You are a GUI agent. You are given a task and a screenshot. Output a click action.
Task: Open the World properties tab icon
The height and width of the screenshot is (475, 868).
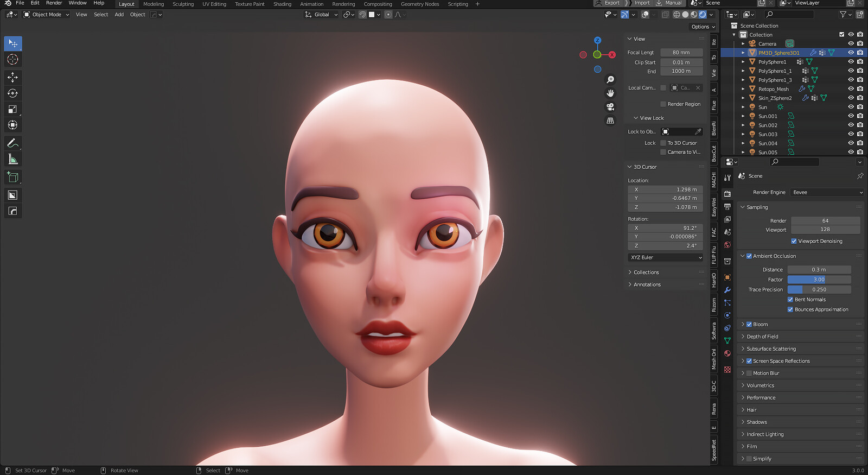click(x=727, y=245)
